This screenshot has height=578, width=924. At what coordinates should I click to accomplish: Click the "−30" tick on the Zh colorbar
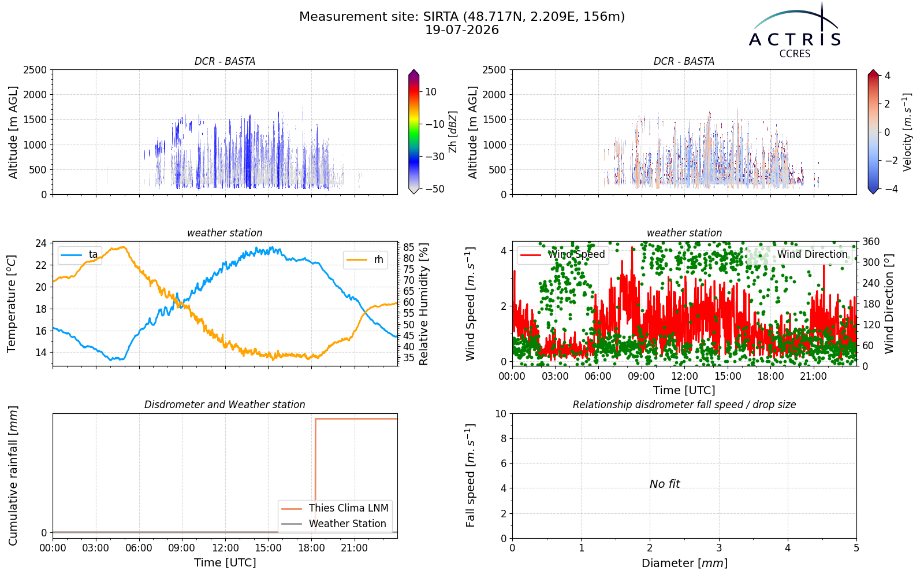(434, 156)
